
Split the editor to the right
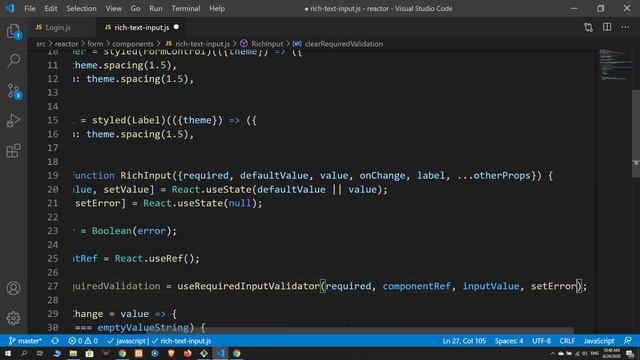tap(607, 27)
